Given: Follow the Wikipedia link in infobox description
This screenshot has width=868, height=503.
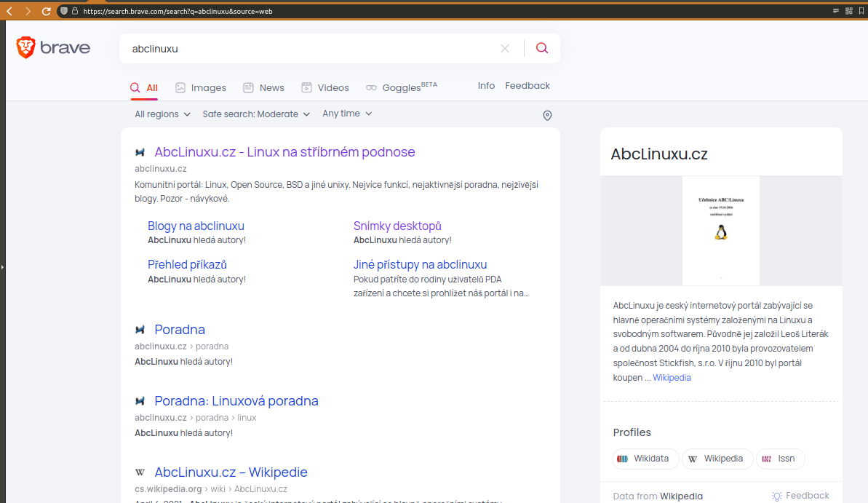Looking at the screenshot, I should pos(672,378).
